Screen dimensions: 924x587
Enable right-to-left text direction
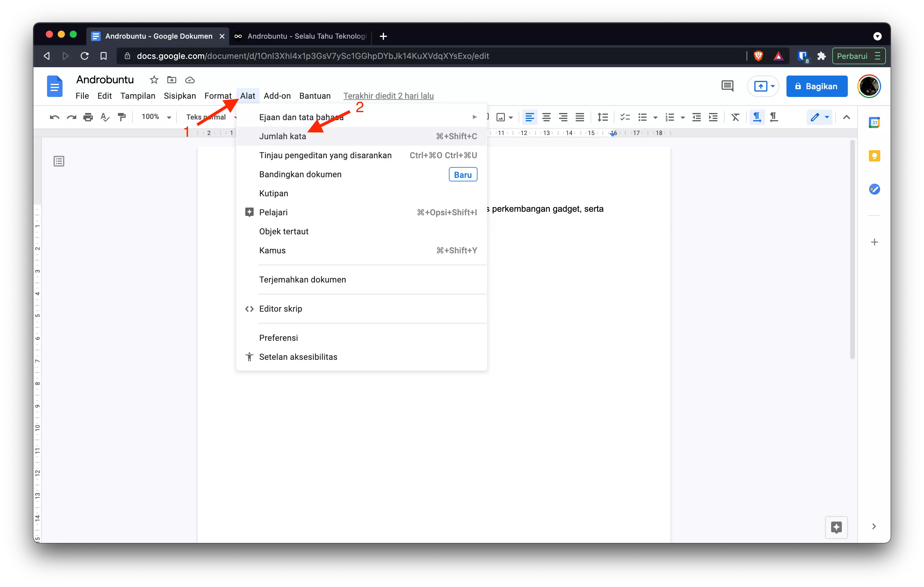(x=774, y=117)
